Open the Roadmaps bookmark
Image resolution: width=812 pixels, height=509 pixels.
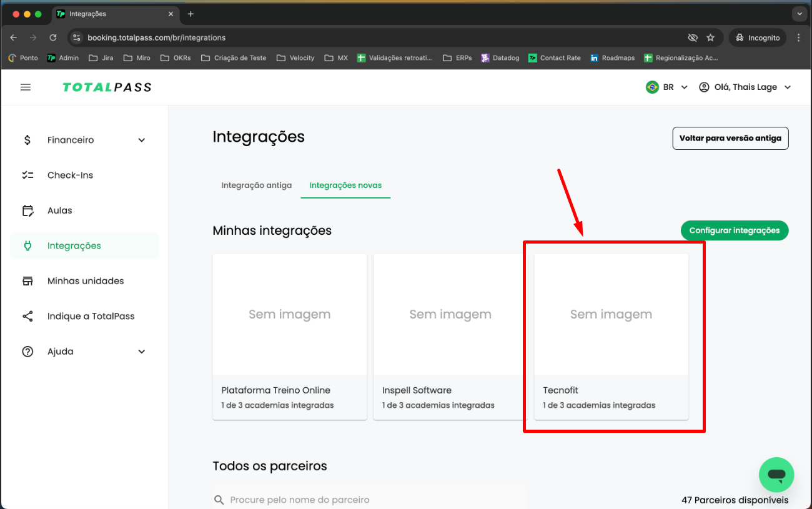[613, 57]
